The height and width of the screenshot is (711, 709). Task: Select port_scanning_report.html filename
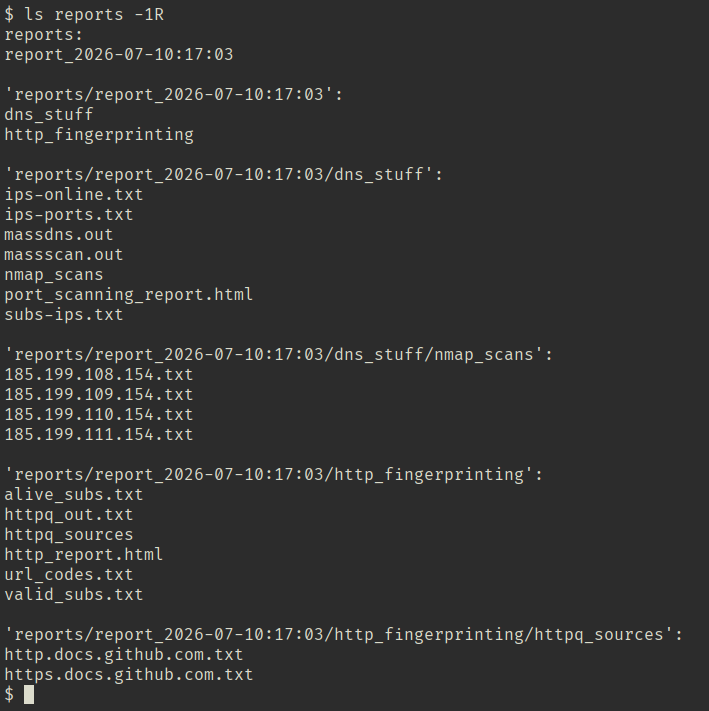click(x=129, y=295)
